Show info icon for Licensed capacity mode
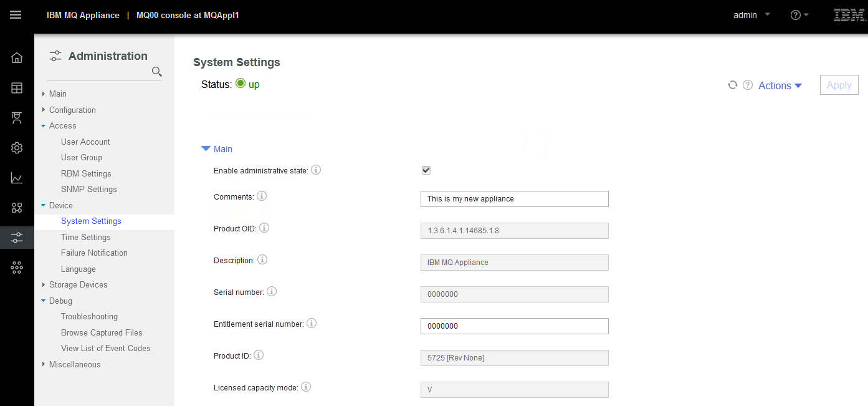 click(306, 387)
